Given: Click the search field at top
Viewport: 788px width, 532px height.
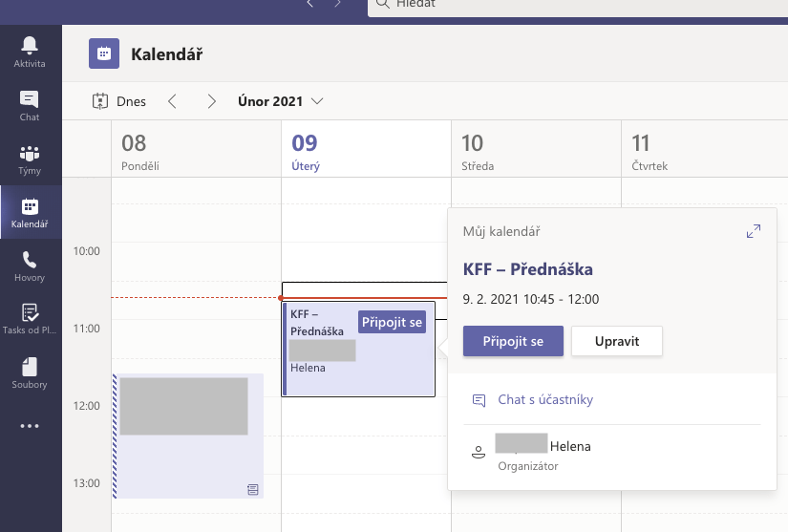Looking at the screenshot, I should click(573, 5).
